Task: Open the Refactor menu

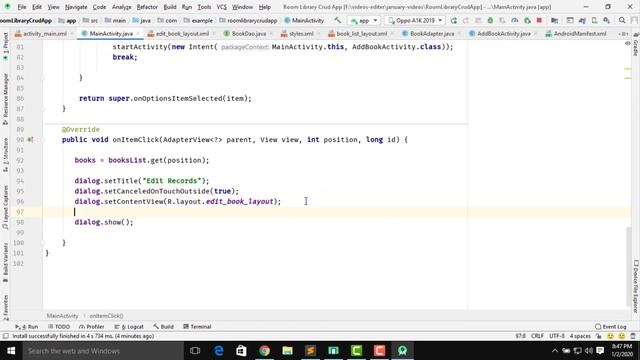Action: 147,7
